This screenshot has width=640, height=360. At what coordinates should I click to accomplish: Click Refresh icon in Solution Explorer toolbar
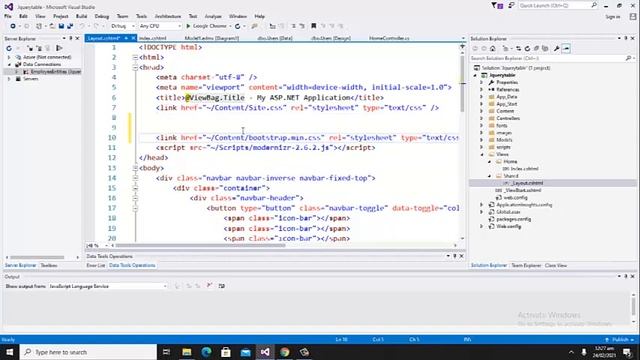527,49
